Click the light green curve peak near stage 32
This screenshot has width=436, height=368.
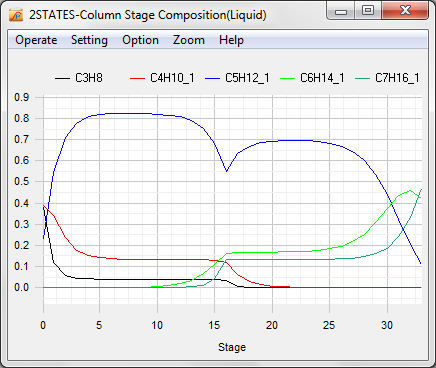410,191
